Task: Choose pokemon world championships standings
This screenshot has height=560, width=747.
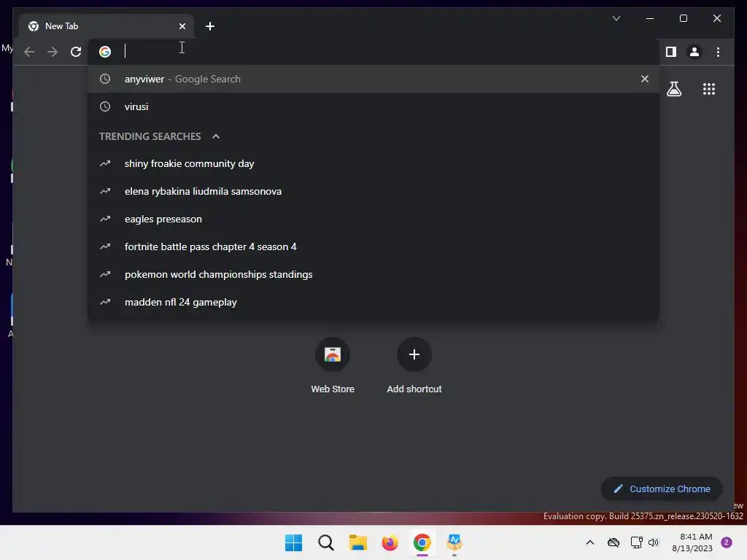Action: 373,274
